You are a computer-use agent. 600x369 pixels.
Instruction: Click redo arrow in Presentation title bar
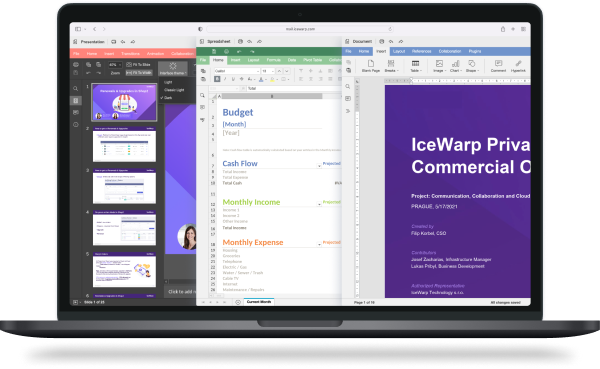pyautogui.click(x=133, y=41)
